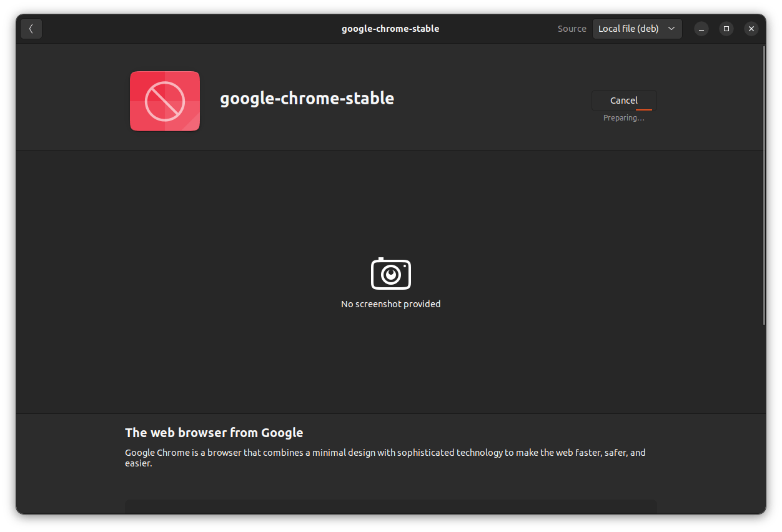Click the "Preparing…" status text
782x532 pixels.
(623, 117)
